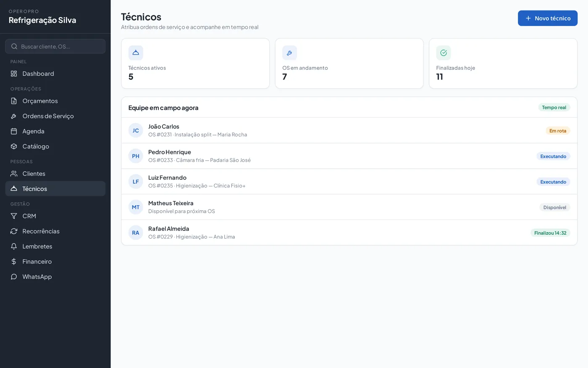
Task: Select the Ordens de Serviço wrench icon
Action: tap(14, 116)
